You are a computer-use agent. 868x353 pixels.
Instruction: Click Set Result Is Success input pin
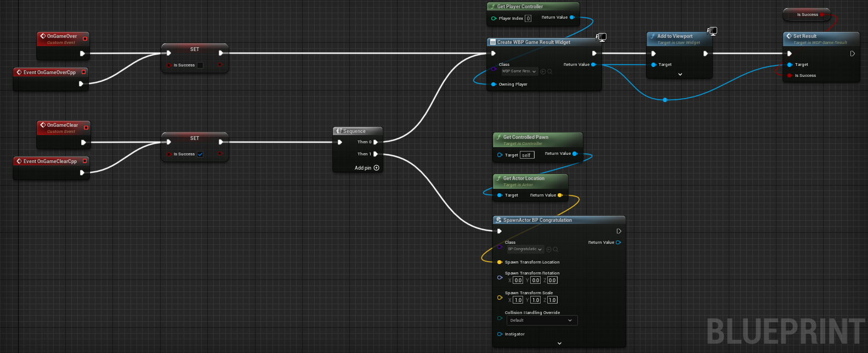(790, 75)
